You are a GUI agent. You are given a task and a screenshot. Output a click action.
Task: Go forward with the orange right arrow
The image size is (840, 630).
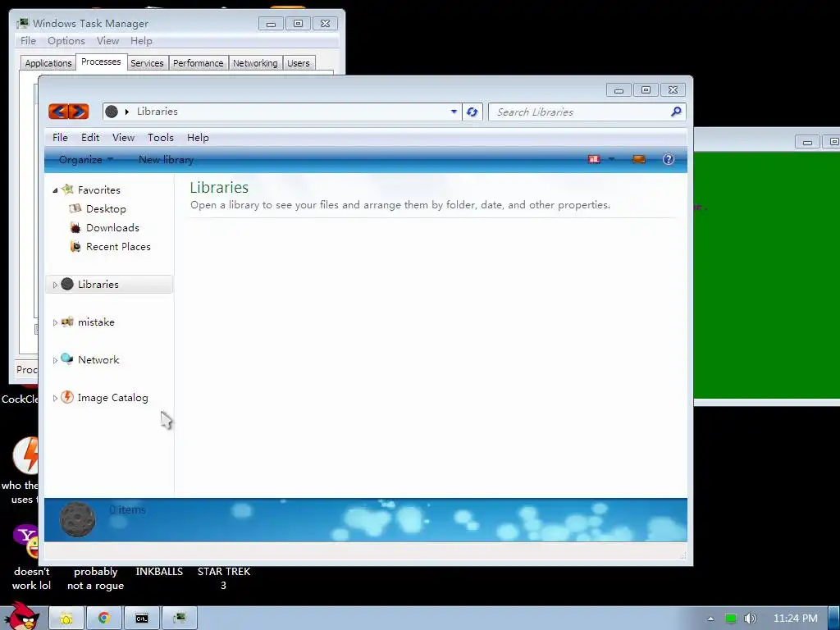[78, 112]
